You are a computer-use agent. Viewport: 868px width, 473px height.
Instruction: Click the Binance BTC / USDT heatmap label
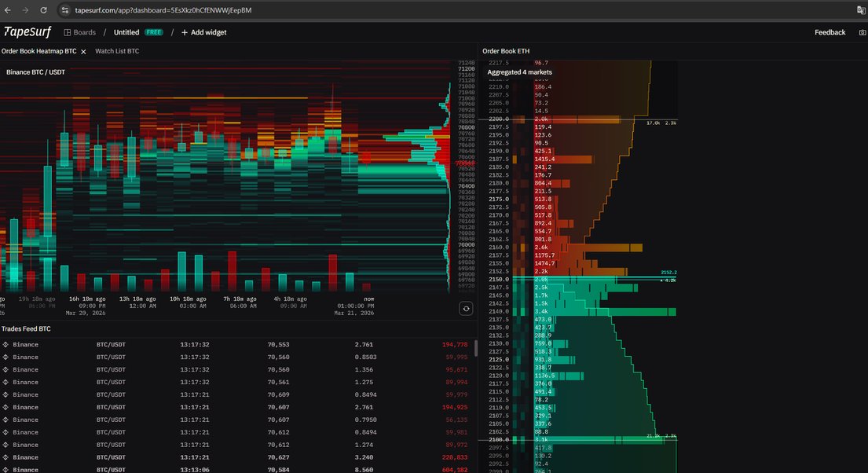tap(35, 72)
